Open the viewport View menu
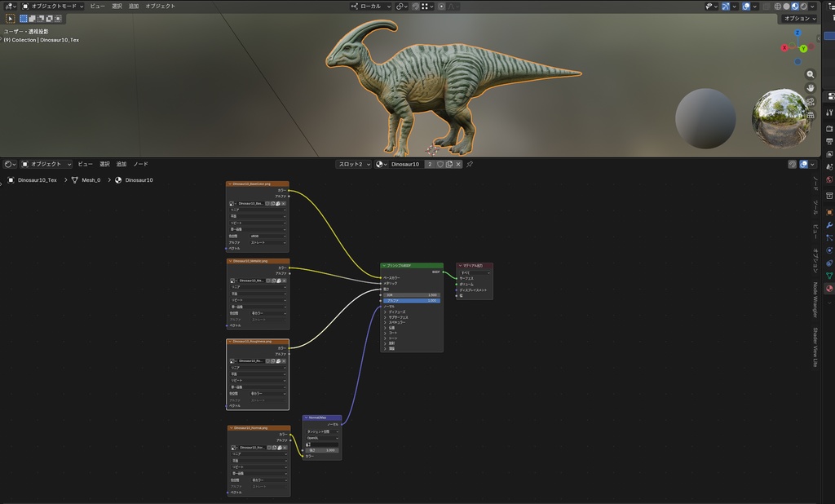 (98, 7)
